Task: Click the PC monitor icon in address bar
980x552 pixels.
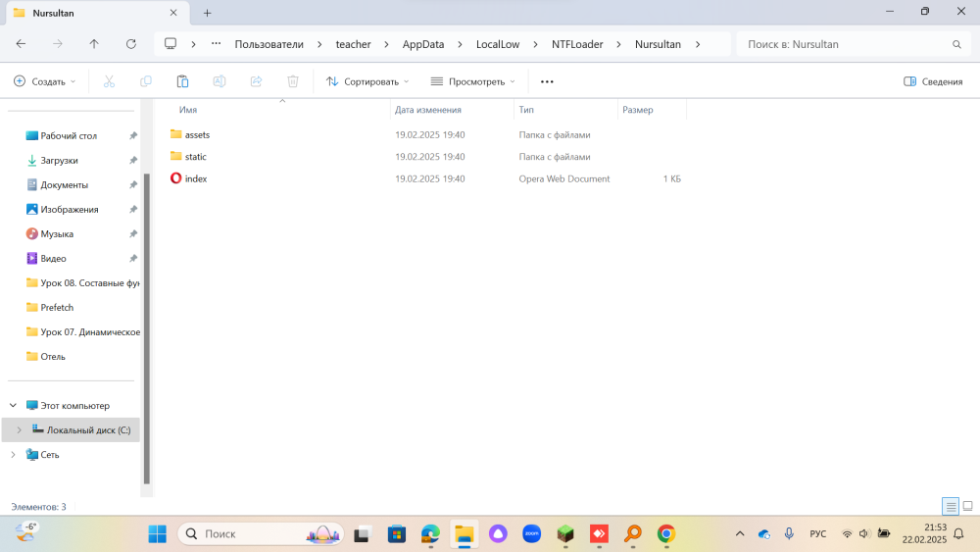Action: pyautogui.click(x=170, y=44)
